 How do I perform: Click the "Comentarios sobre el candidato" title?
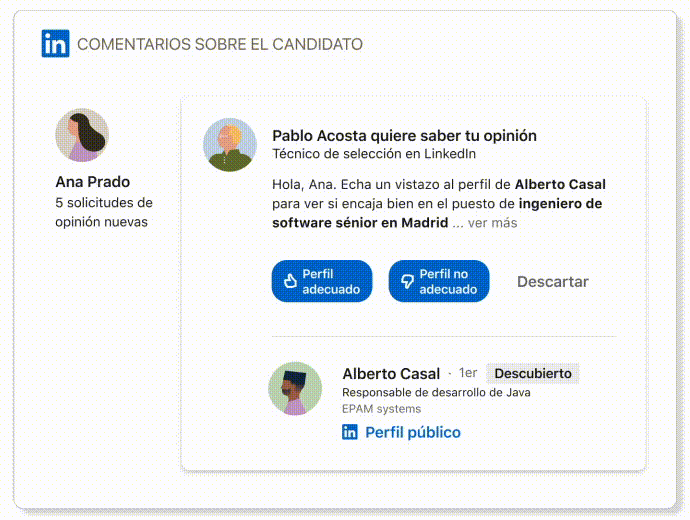(x=220, y=44)
